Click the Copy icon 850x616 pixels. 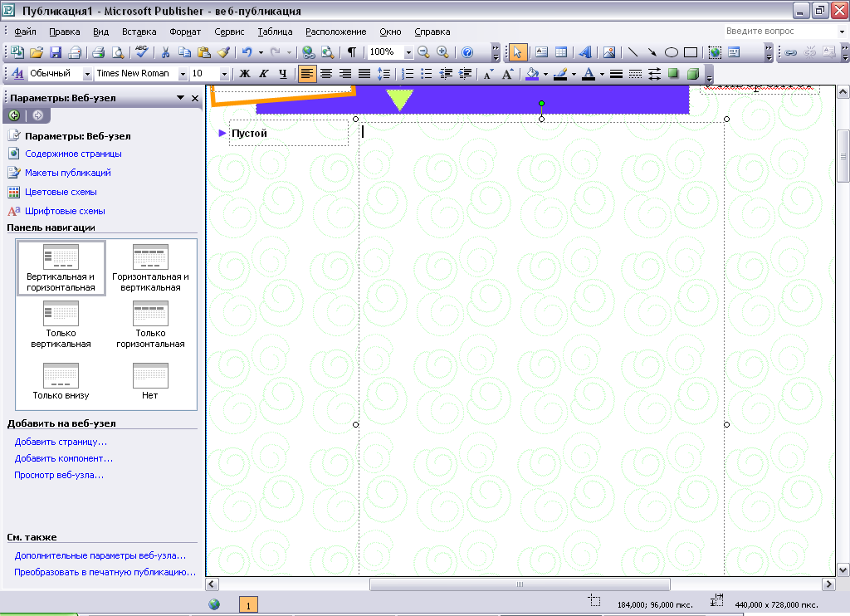click(x=184, y=52)
